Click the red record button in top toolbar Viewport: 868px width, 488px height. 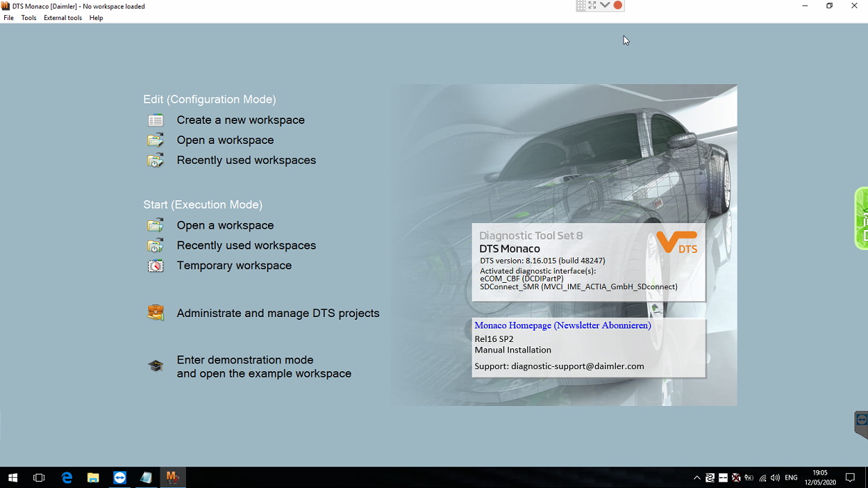(x=618, y=5)
